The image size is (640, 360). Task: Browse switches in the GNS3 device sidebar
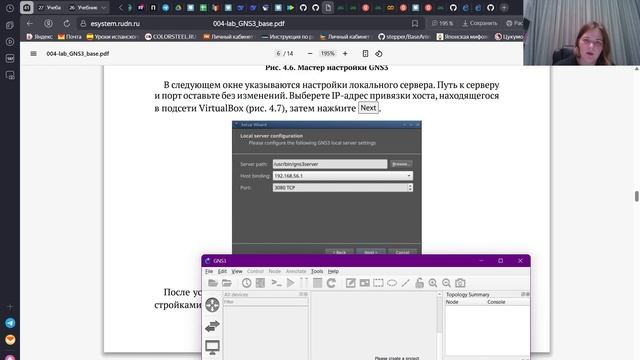click(x=212, y=326)
